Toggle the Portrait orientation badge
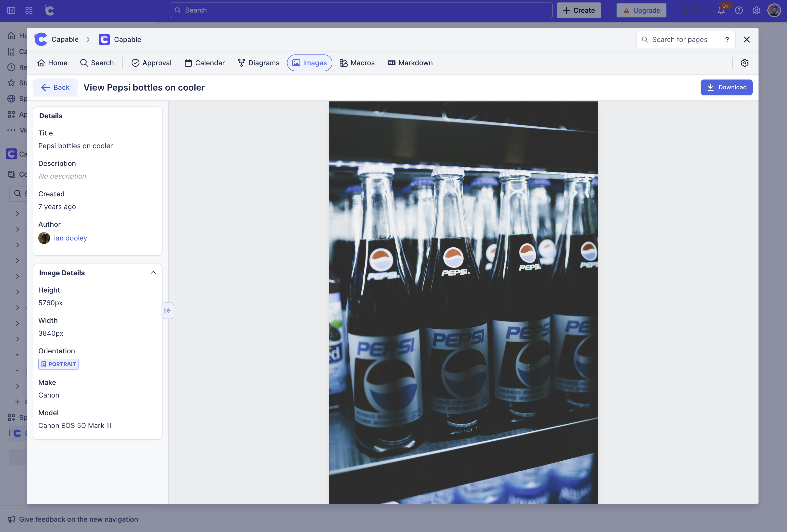 pos(58,364)
